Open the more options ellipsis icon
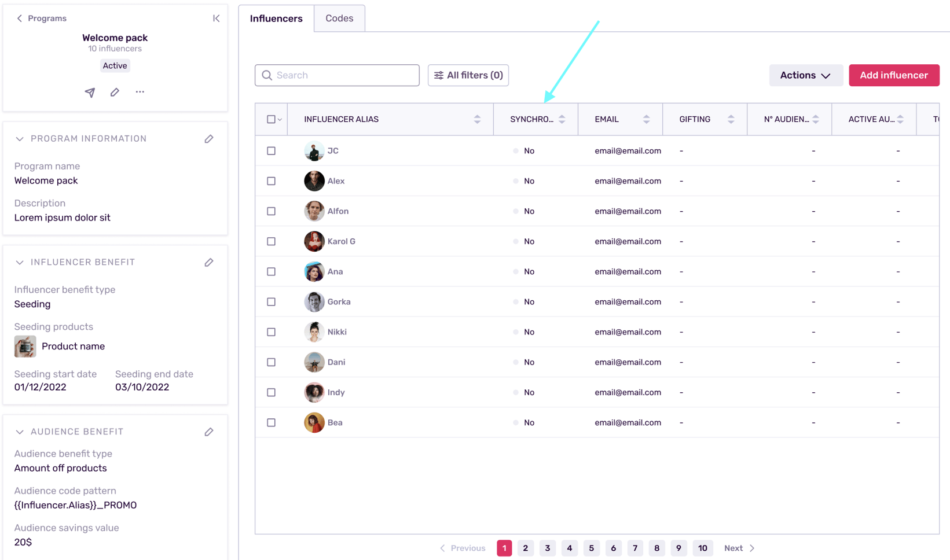 coord(140,92)
